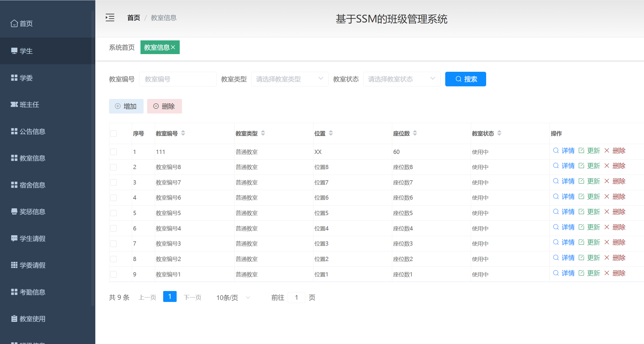This screenshot has width=644, height=344.
Task: Click 更新 link in row 教室编号1
Action: click(594, 273)
